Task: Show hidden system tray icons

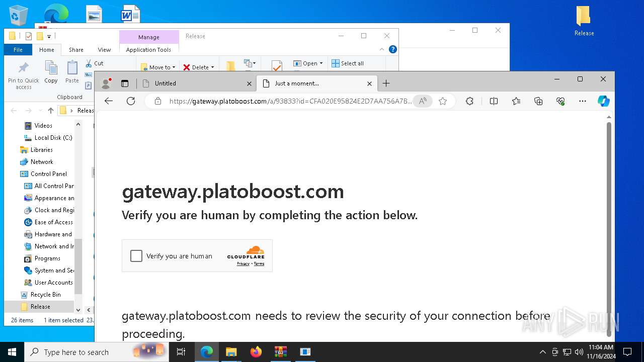Action: (x=542, y=352)
